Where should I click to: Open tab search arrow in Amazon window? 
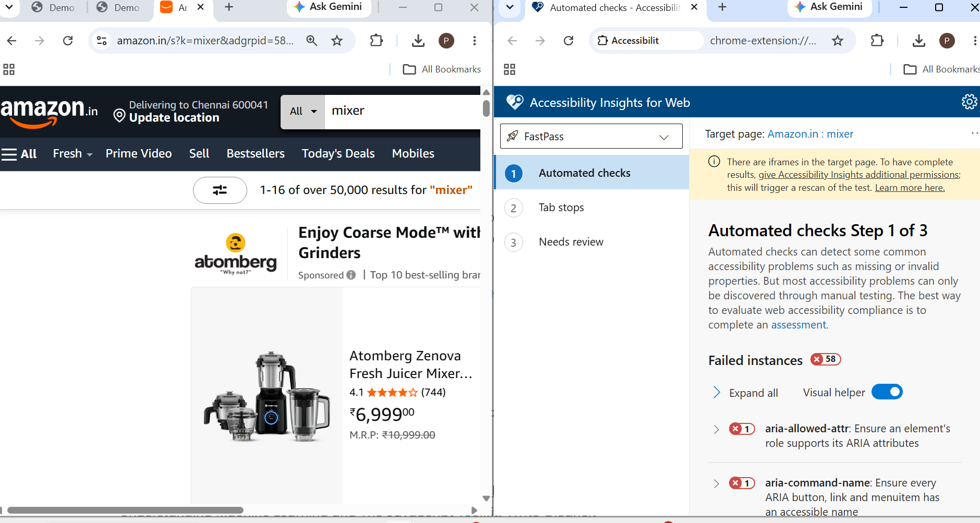click(x=9, y=7)
